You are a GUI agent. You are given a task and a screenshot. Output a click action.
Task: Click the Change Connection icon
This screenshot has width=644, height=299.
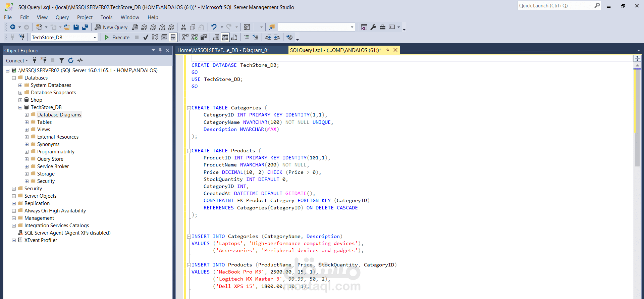pos(21,37)
